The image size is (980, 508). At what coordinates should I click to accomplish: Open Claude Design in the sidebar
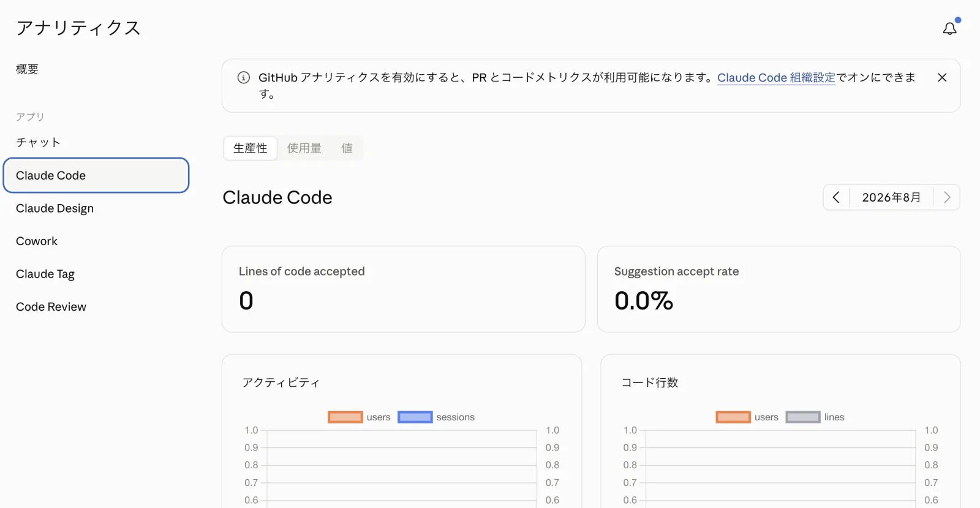pos(55,208)
